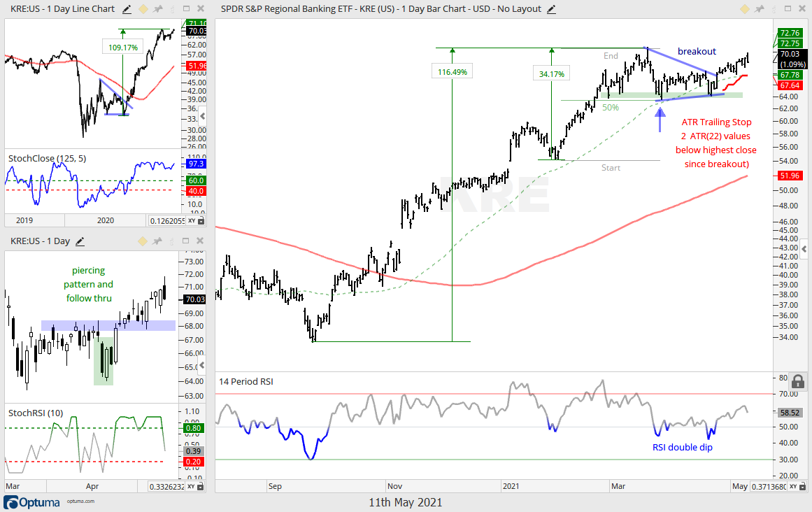Image resolution: width=812 pixels, height=512 pixels.
Task: Collapse price scale arrow on Line Chart panel
Action: coord(203,116)
